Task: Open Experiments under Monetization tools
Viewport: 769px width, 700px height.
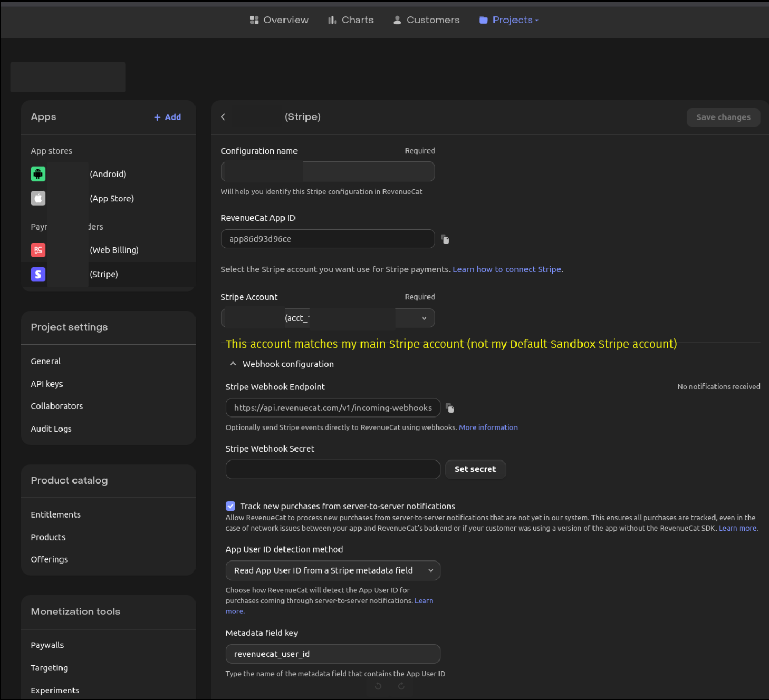Action: click(55, 690)
